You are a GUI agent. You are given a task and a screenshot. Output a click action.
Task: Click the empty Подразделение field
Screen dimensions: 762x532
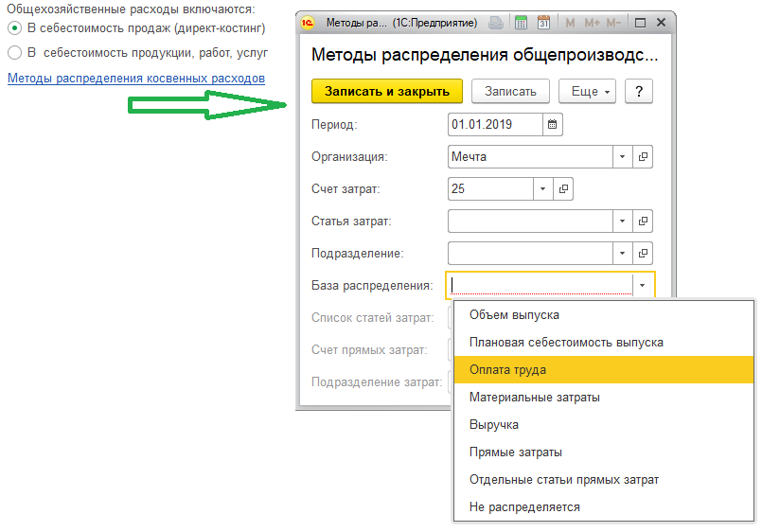pos(530,253)
